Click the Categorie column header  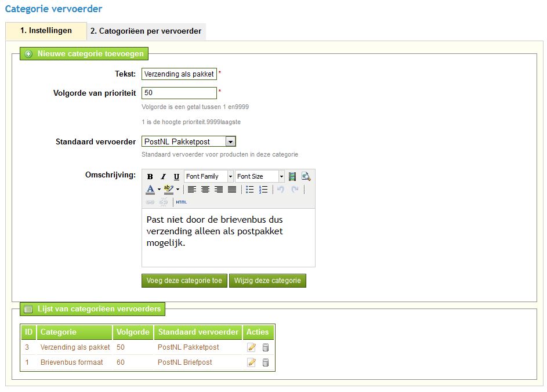coord(74,332)
